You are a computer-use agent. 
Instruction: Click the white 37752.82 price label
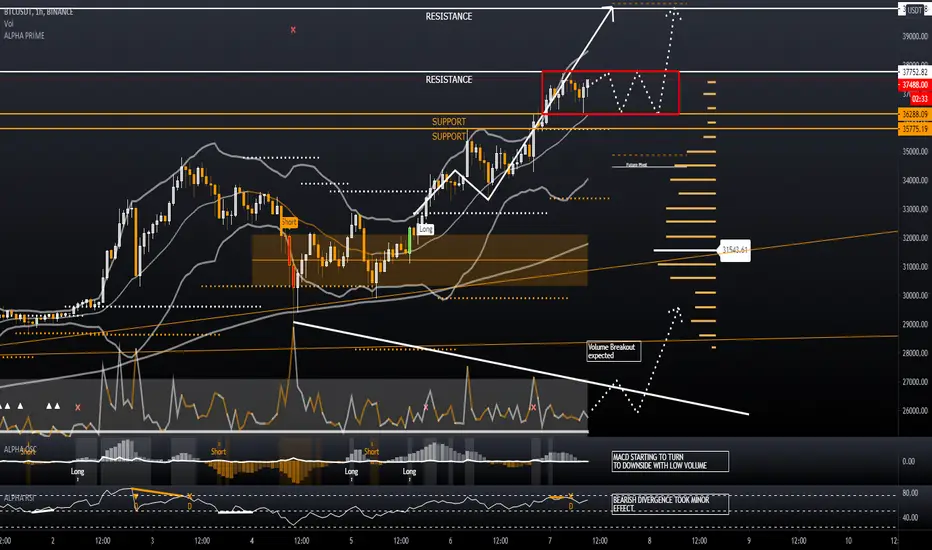914,72
